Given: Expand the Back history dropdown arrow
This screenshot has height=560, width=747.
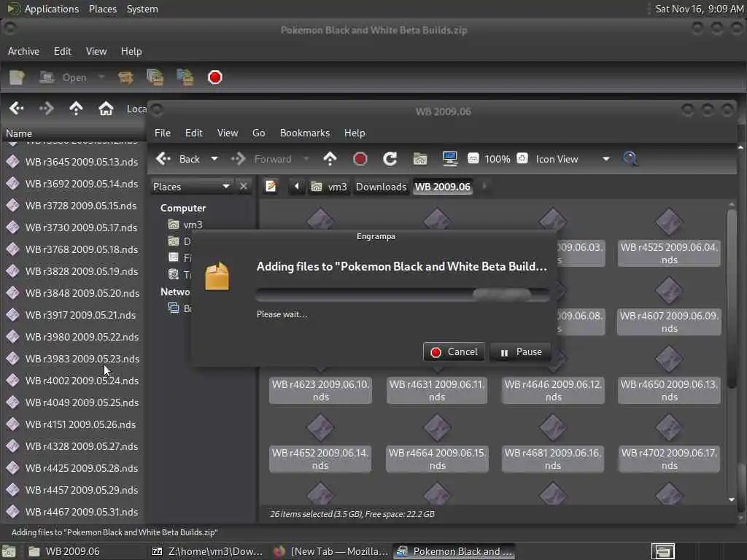Looking at the screenshot, I should 214,159.
